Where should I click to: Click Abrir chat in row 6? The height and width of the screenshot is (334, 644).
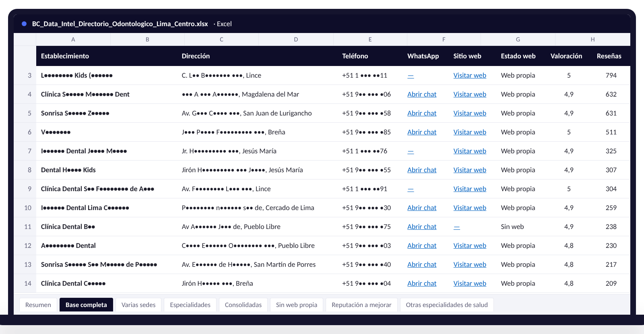coord(422,132)
